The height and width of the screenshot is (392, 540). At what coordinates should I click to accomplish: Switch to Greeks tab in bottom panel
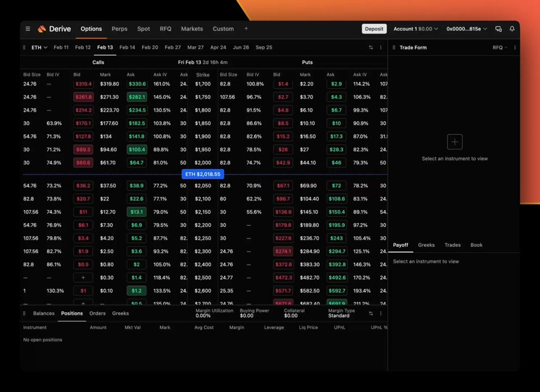[120, 313]
